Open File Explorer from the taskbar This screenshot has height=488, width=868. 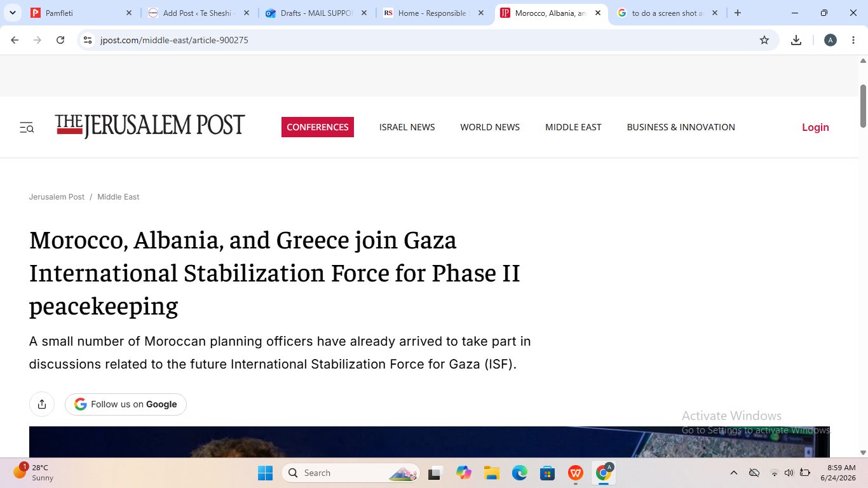[491, 473]
